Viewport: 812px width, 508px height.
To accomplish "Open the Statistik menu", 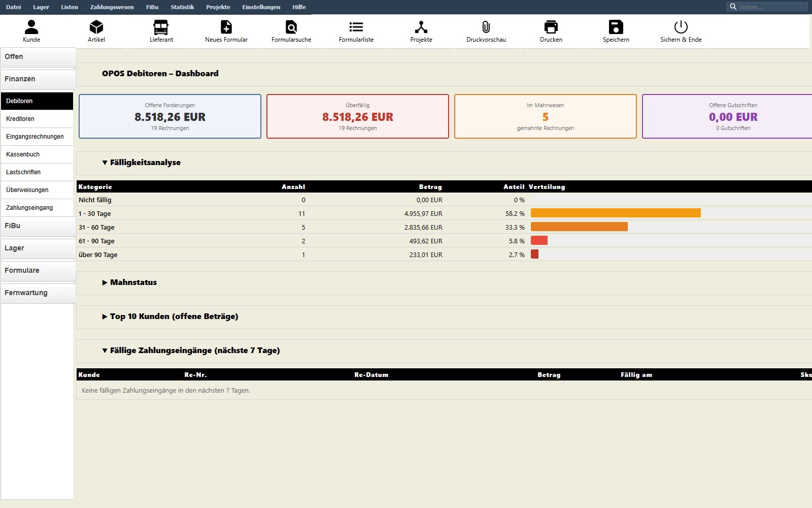I will pos(182,7).
